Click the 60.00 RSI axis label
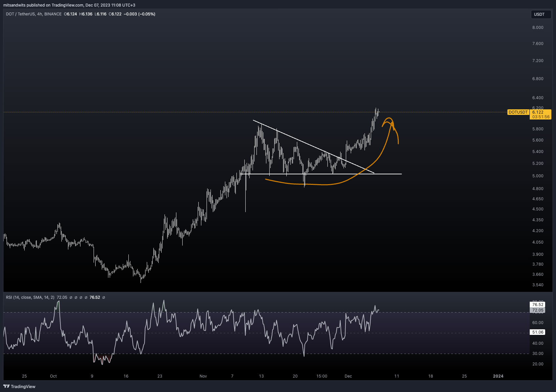 click(538, 323)
